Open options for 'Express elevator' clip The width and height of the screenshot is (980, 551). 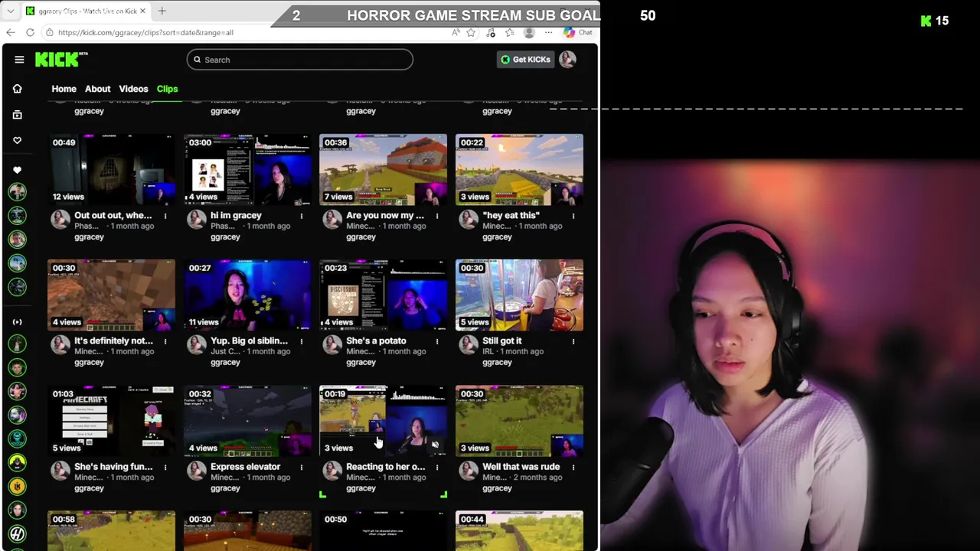[x=302, y=467]
